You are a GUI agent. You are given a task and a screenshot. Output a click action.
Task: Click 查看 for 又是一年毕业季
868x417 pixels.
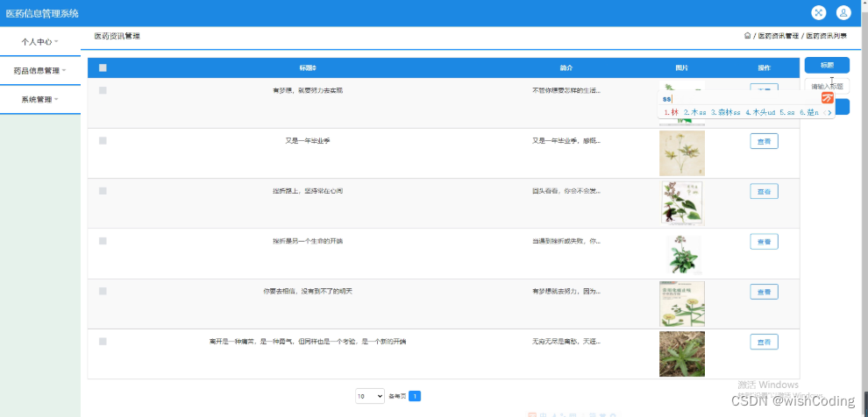[764, 141]
